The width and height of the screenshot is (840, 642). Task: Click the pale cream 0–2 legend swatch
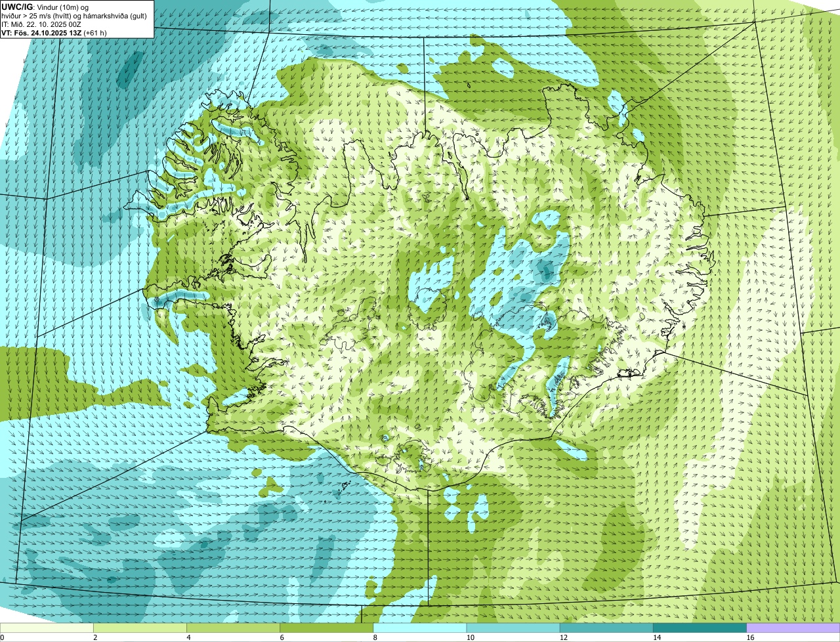(47, 628)
